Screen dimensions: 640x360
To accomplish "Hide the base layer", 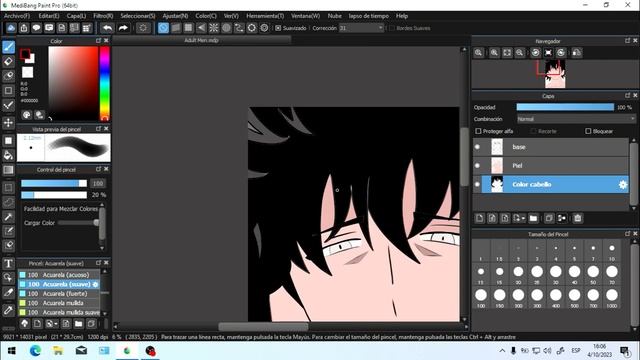I will point(477,147).
